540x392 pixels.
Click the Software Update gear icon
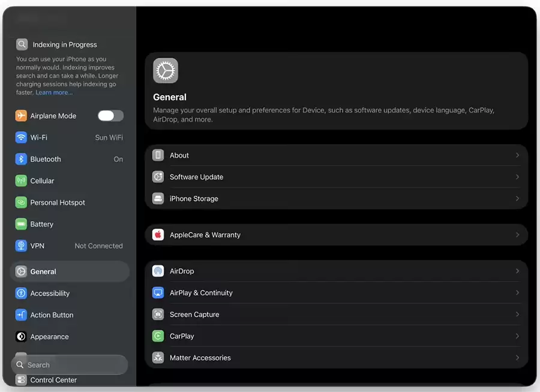[158, 177]
